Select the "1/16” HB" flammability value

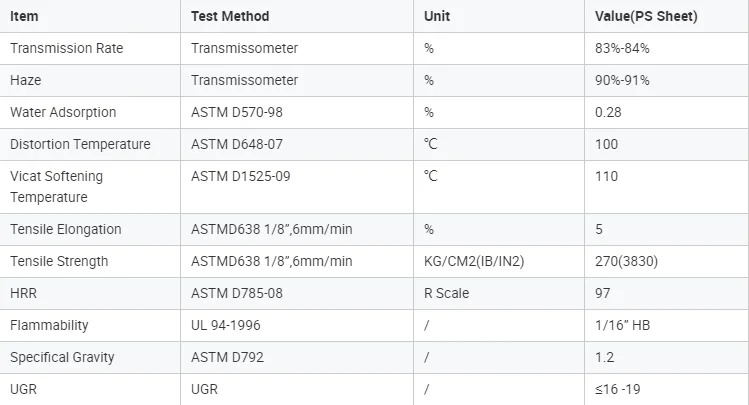click(x=622, y=325)
